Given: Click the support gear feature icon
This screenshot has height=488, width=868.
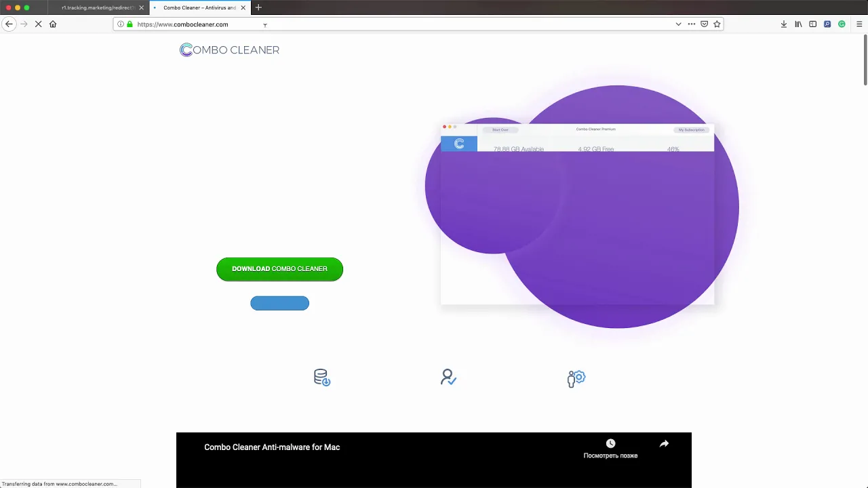Looking at the screenshot, I should pyautogui.click(x=576, y=378).
